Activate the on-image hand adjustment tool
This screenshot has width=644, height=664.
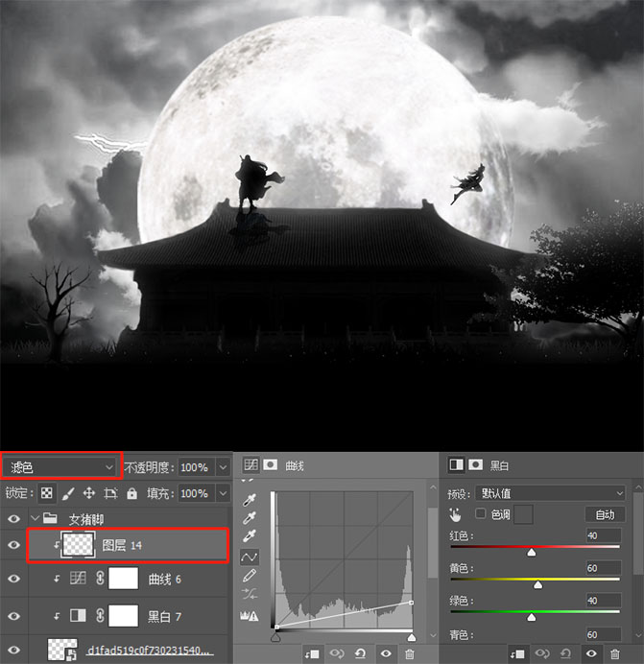click(x=456, y=514)
